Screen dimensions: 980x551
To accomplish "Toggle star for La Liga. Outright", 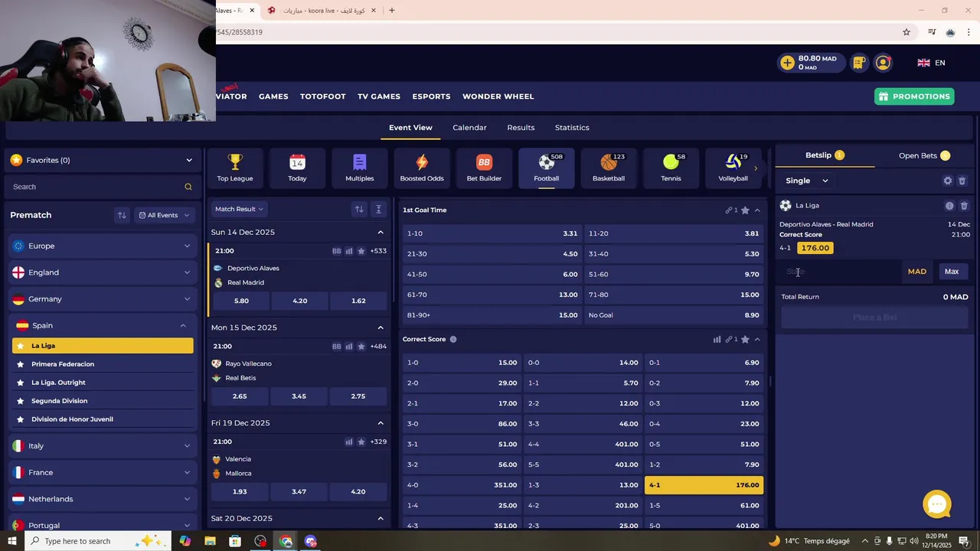I will pos(21,383).
